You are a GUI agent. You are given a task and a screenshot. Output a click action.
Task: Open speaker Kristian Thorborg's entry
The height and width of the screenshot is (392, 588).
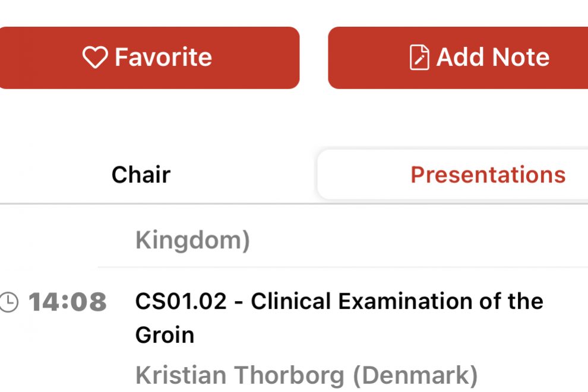coord(240,375)
